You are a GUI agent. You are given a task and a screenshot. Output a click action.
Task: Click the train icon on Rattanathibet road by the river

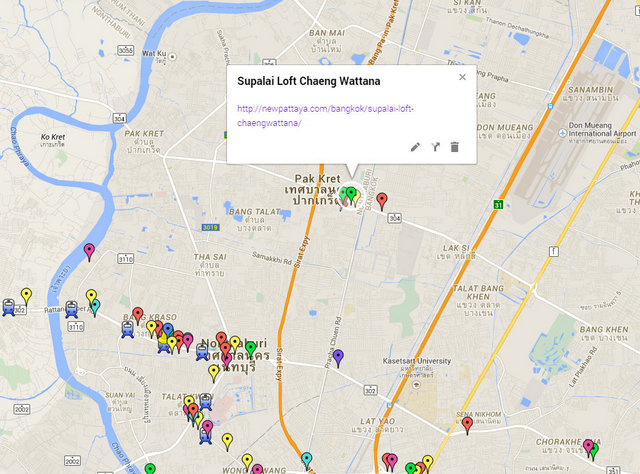(x=71, y=309)
